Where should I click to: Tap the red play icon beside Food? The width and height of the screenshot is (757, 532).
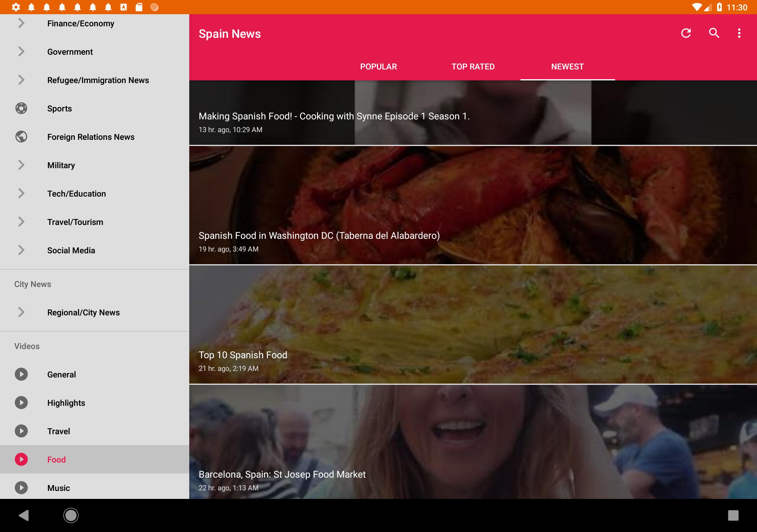[21, 459]
